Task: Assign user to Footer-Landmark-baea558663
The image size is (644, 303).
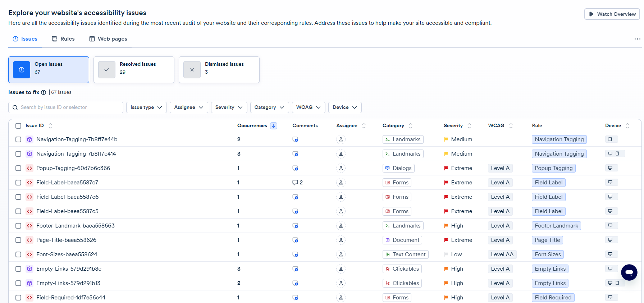Action: tap(341, 226)
